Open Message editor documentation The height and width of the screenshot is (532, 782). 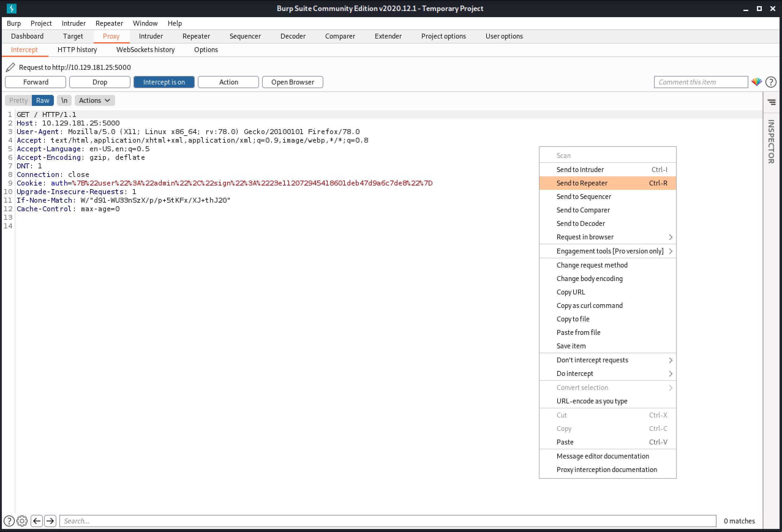(x=607, y=456)
